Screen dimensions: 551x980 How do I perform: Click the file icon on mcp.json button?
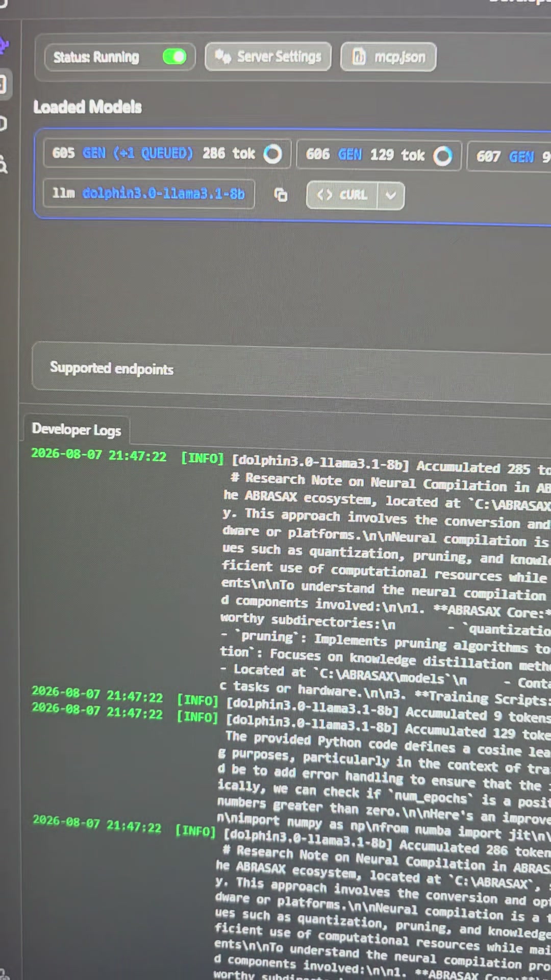[359, 57]
